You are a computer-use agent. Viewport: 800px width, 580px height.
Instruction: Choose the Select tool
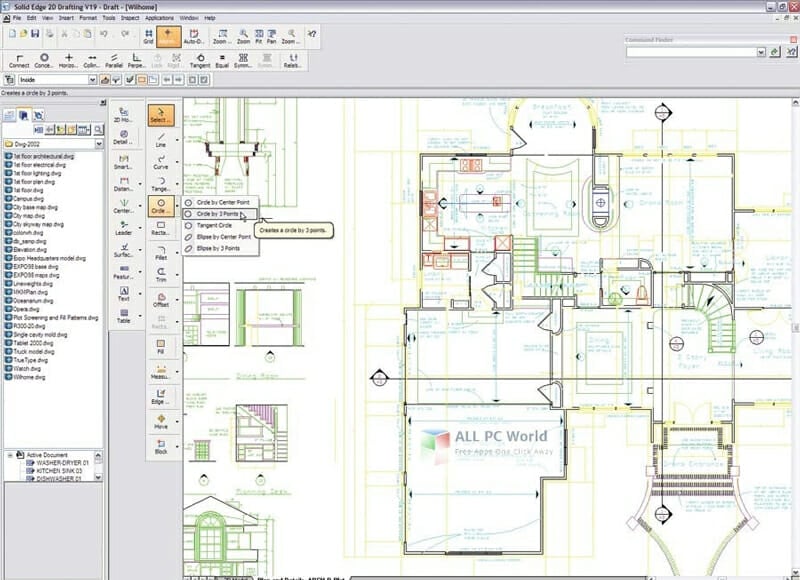point(161,115)
